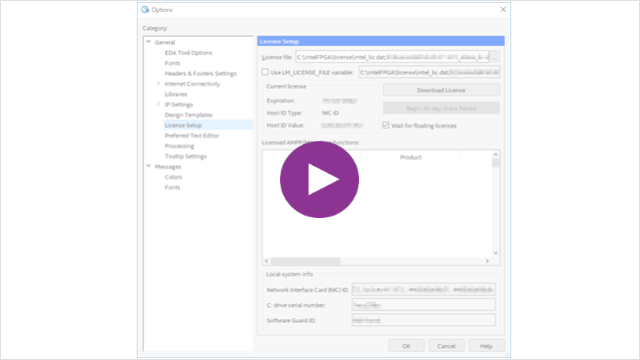Click the Begin 30-day Grace Period button

[x=441, y=108]
